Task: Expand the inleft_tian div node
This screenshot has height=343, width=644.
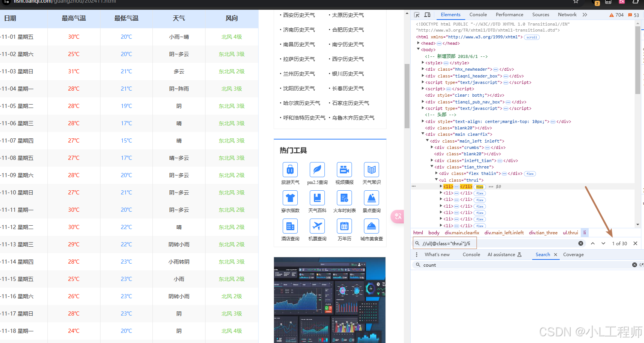Action: click(432, 160)
